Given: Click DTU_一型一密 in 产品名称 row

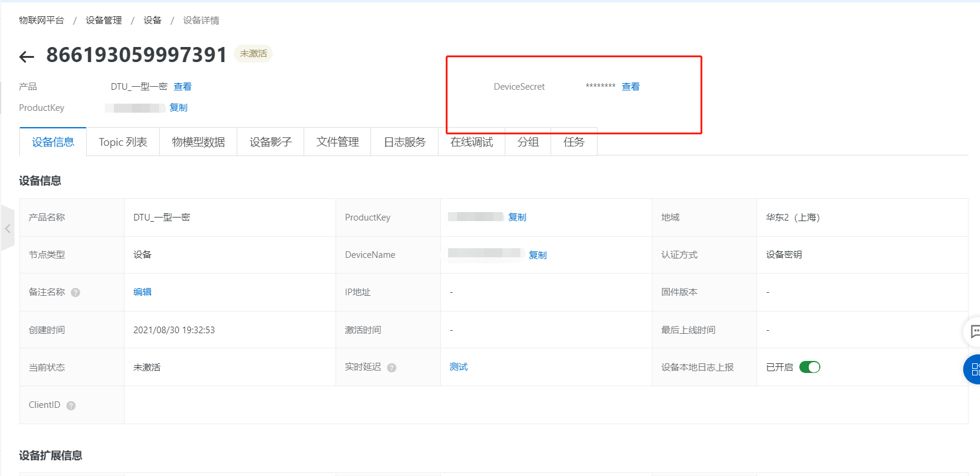Looking at the screenshot, I should (161, 218).
